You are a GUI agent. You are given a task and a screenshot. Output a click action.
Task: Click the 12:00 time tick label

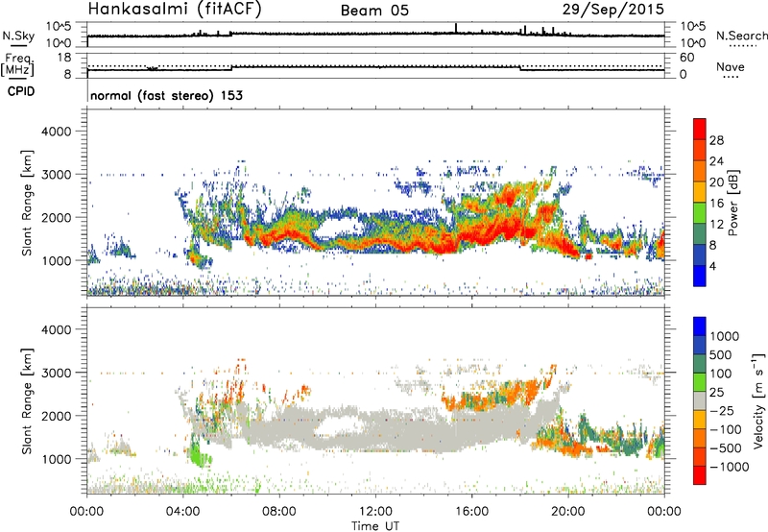point(375,512)
